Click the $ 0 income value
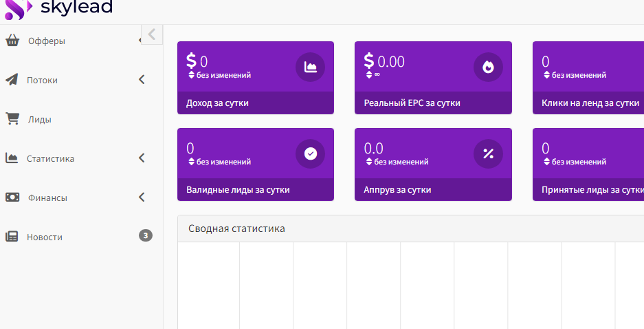Screen dimensions: 644x329 click(x=197, y=61)
